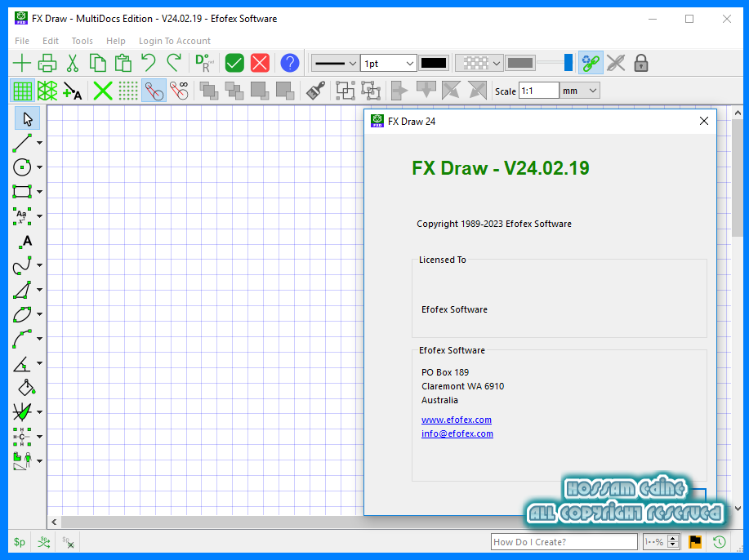
Task: Close the FX Draw 24 about dialog
Action: (703, 121)
